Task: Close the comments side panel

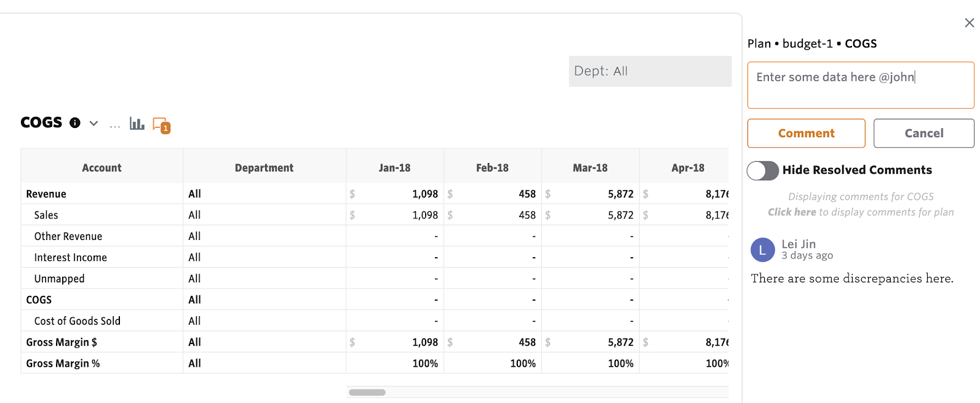Action: coord(969,23)
